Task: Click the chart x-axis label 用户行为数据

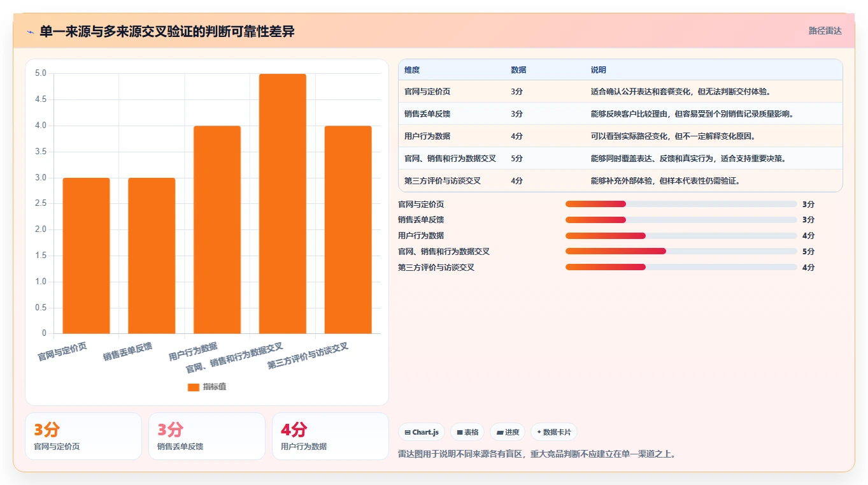Action: pos(193,352)
